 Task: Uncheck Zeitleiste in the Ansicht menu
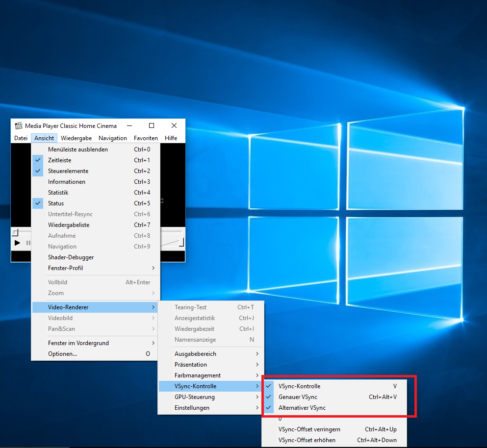click(96, 160)
